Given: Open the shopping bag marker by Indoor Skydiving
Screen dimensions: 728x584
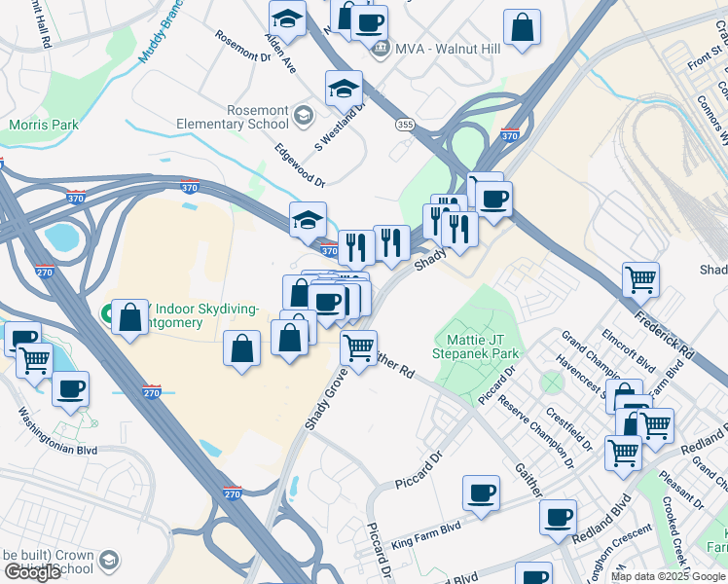Looking at the screenshot, I should (x=130, y=317).
